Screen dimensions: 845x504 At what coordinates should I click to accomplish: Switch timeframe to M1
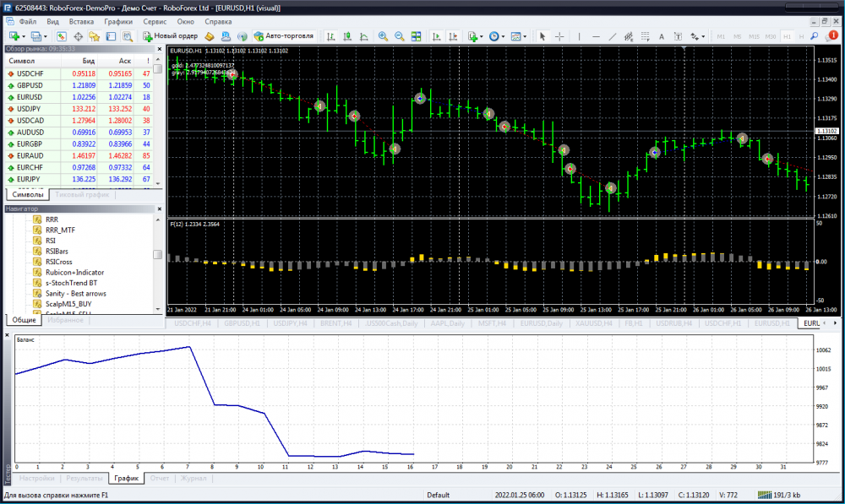[721, 36]
